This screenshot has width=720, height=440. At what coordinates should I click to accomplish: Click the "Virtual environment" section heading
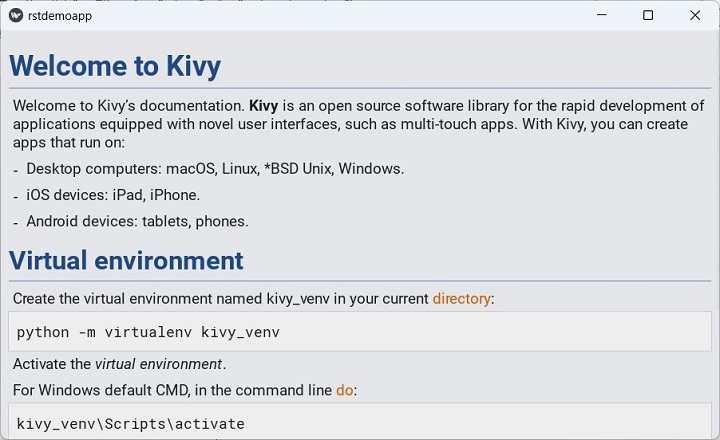(x=126, y=261)
